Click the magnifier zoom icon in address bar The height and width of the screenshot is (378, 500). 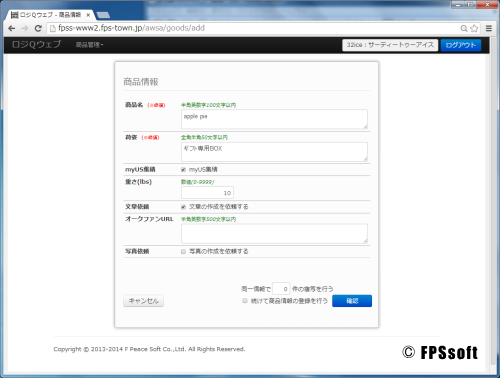464,28
